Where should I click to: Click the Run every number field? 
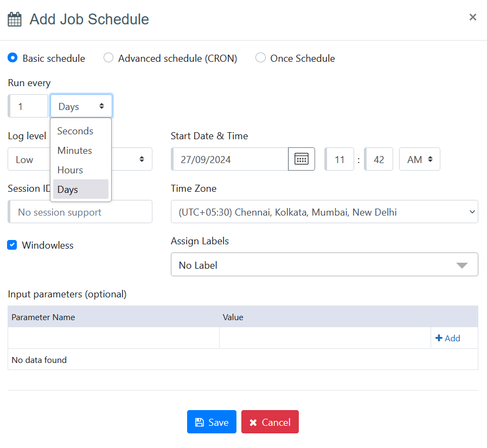[29, 106]
